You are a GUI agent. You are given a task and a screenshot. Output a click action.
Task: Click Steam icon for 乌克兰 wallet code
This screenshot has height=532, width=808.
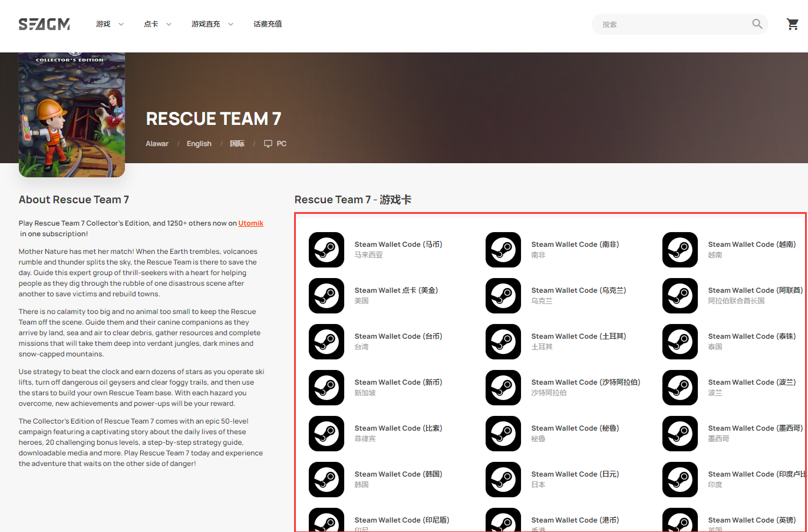[503, 296]
